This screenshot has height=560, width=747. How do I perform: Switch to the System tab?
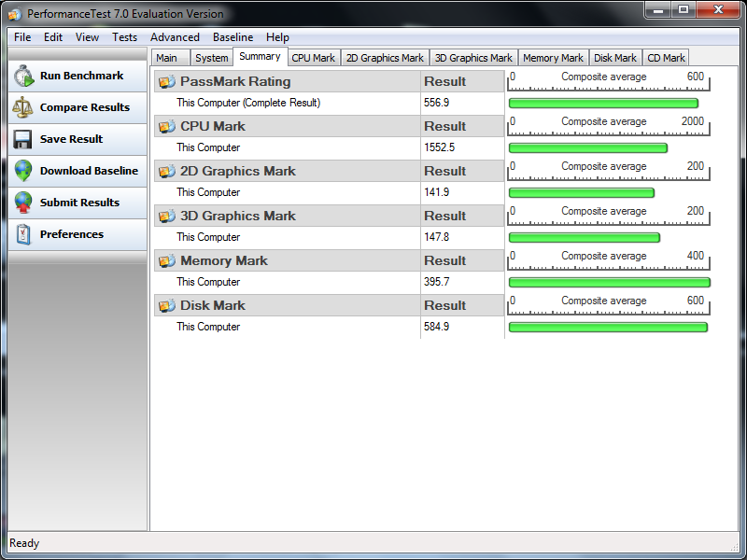pyautogui.click(x=212, y=58)
